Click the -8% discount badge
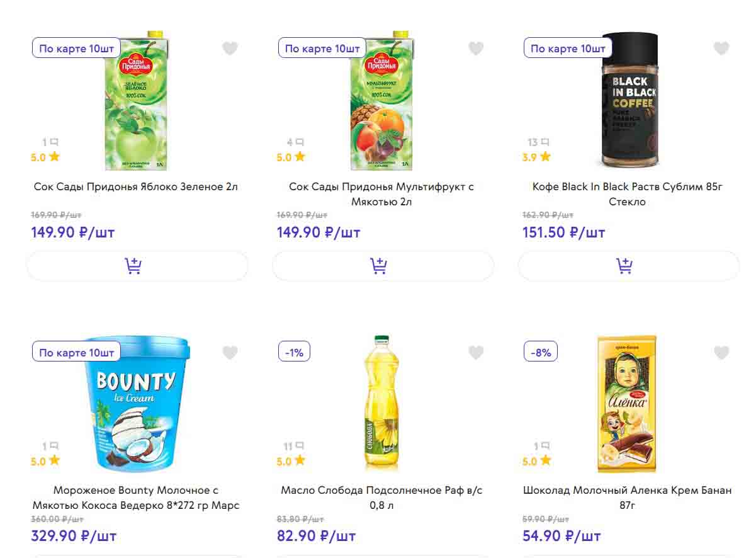The height and width of the screenshot is (558, 756). [541, 353]
